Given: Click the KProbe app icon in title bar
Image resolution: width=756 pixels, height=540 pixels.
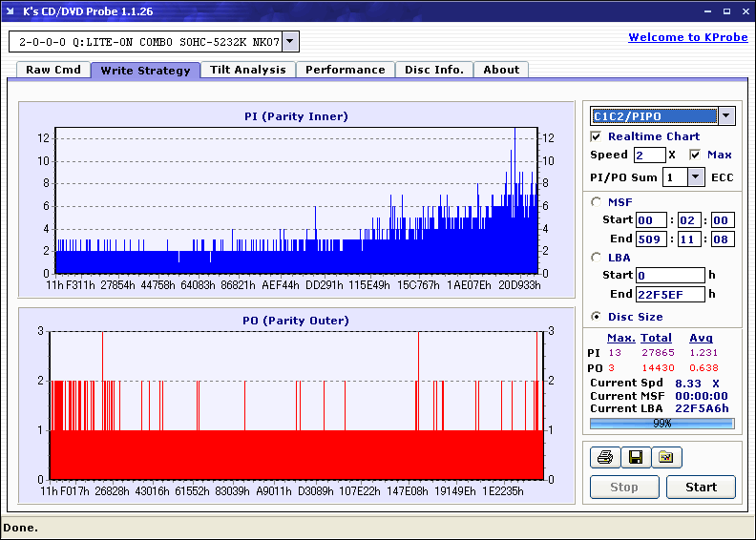Looking at the screenshot, I should [x=11, y=11].
